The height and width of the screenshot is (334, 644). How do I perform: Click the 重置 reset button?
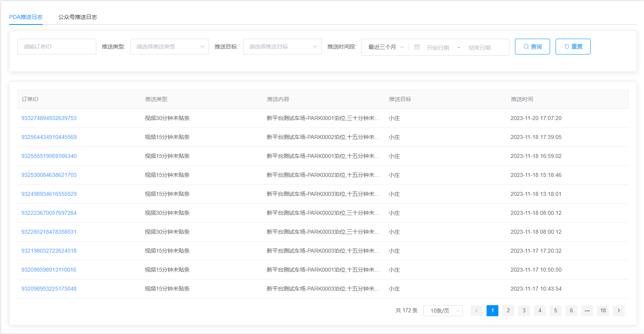coord(573,47)
